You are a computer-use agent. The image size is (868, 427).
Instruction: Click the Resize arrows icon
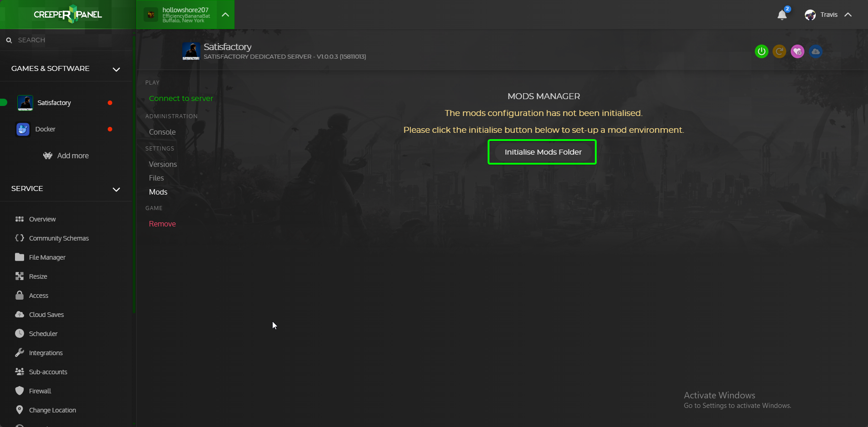20,276
